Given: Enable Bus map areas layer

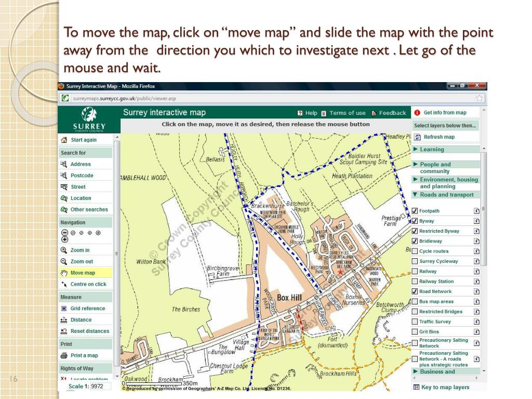Looking at the screenshot, I should coord(415,301).
